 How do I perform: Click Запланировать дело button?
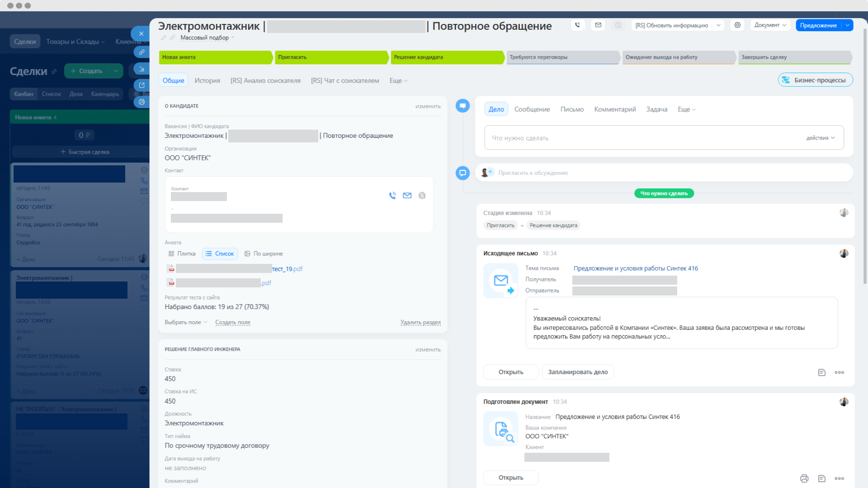[x=578, y=372]
